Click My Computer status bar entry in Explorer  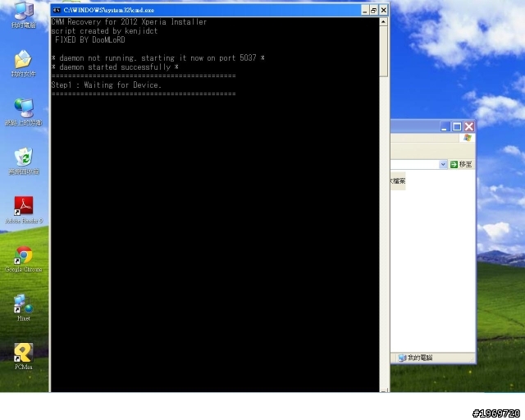click(x=416, y=358)
